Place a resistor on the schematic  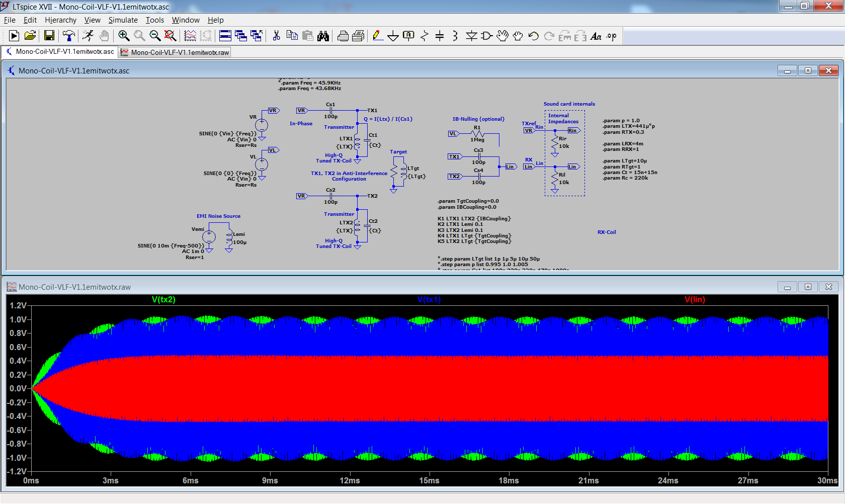tap(424, 36)
